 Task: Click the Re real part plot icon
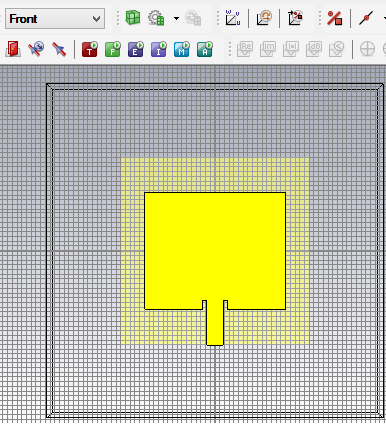pos(245,49)
